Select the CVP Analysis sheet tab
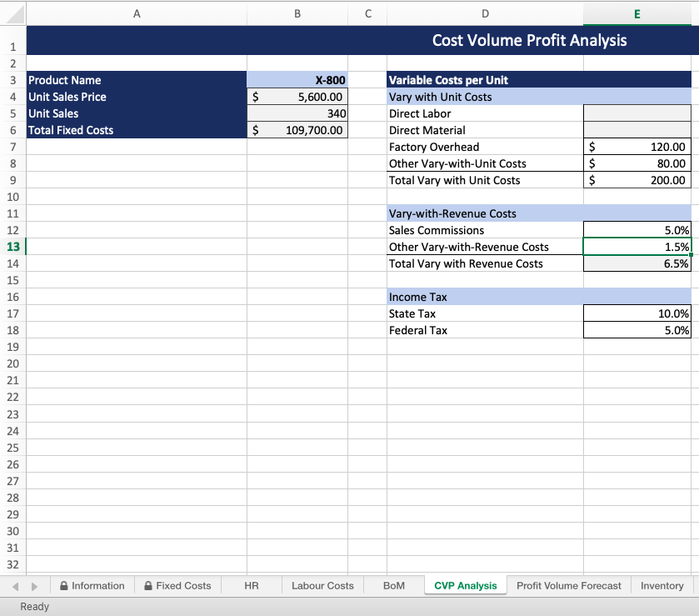699x616 pixels. click(x=465, y=585)
